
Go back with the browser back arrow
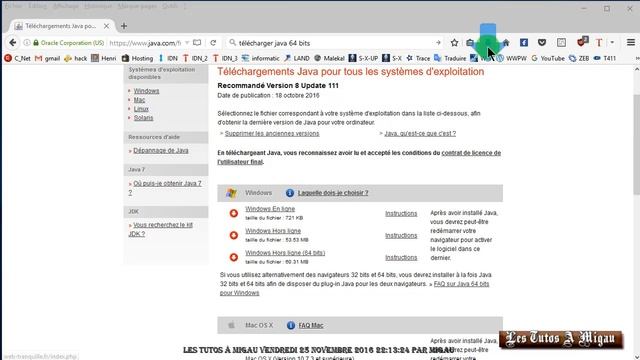point(13,42)
